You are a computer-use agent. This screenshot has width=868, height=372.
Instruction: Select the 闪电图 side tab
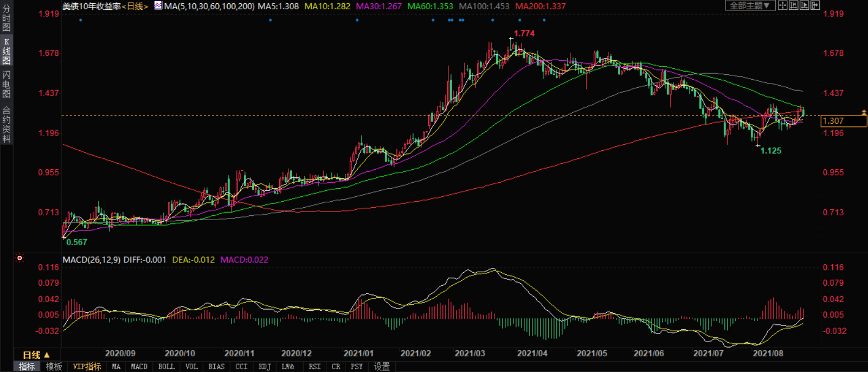point(7,84)
